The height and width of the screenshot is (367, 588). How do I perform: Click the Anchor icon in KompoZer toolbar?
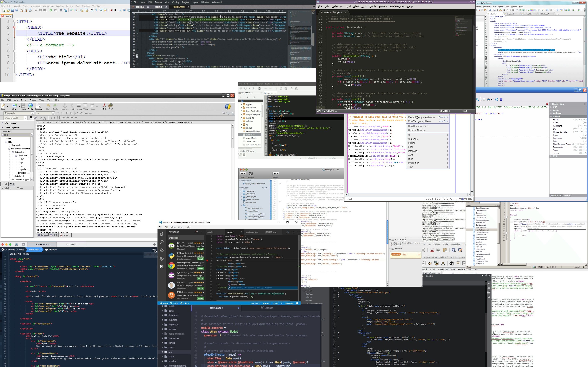coord(65,106)
